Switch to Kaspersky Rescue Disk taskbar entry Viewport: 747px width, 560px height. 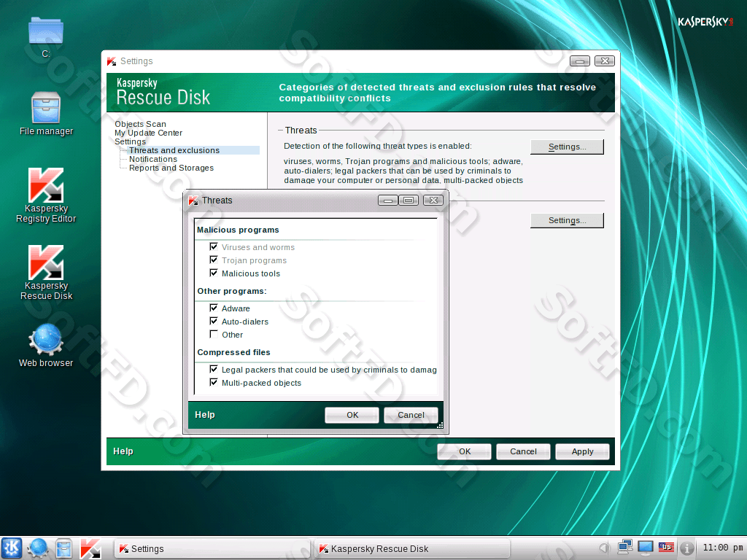tap(413, 548)
